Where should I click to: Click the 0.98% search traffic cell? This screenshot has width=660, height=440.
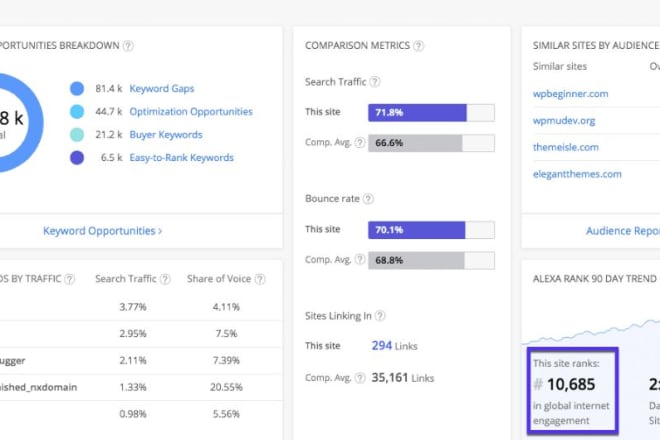133,414
